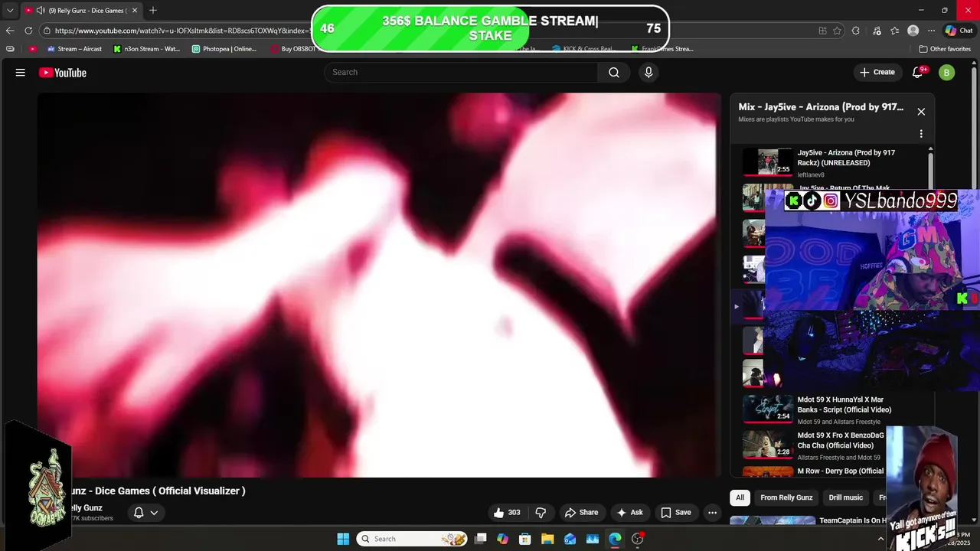Open the media control music-note toolbar icon
The image size is (980, 551).
875,31
